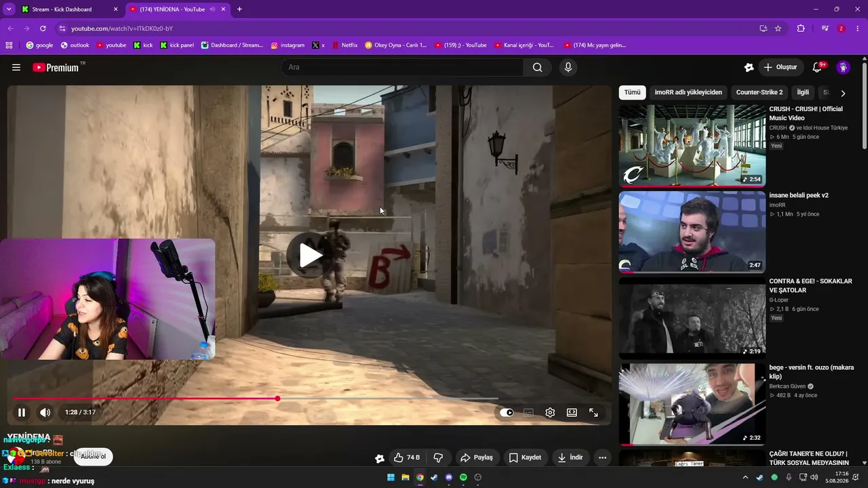This screenshot has width=868, height=488.
Task: Open the Netflix bookmark
Action: coord(344,45)
